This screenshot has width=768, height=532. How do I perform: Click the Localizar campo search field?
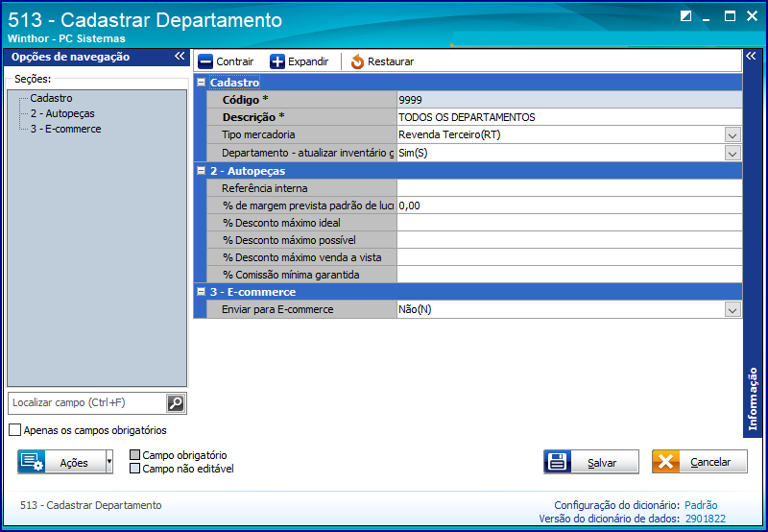[x=88, y=403]
